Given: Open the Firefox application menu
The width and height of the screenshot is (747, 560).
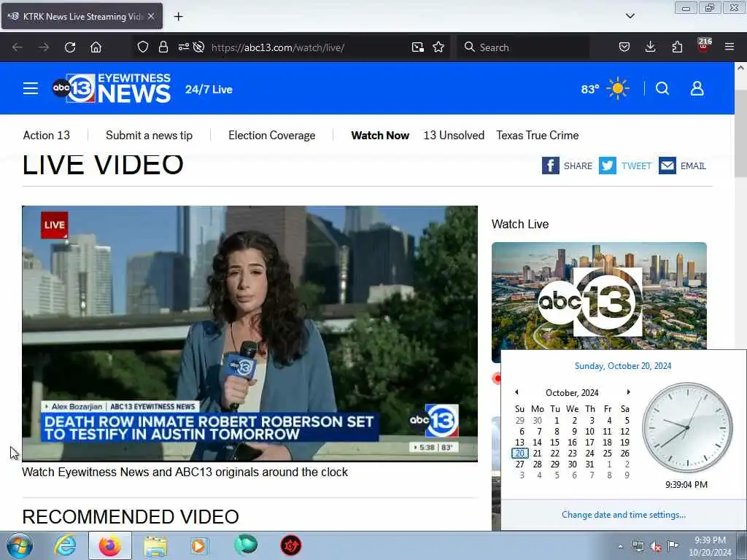Looking at the screenshot, I should (x=729, y=47).
